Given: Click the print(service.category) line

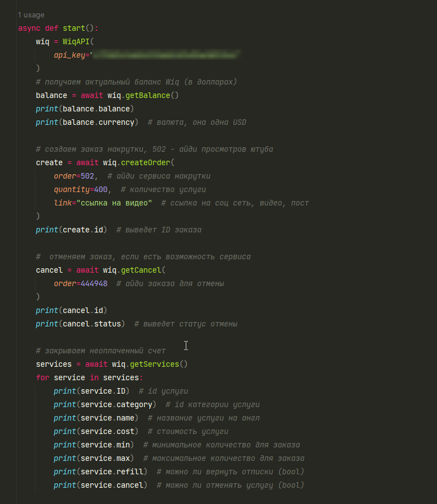Looking at the screenshot, I should point(105,405).
